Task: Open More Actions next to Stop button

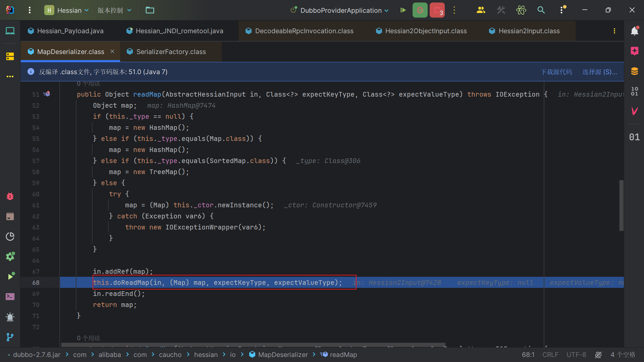Action: (x=454, y=10)
